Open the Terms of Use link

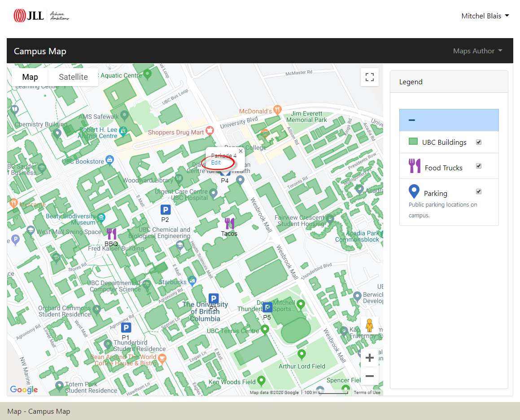coord(367,393)
